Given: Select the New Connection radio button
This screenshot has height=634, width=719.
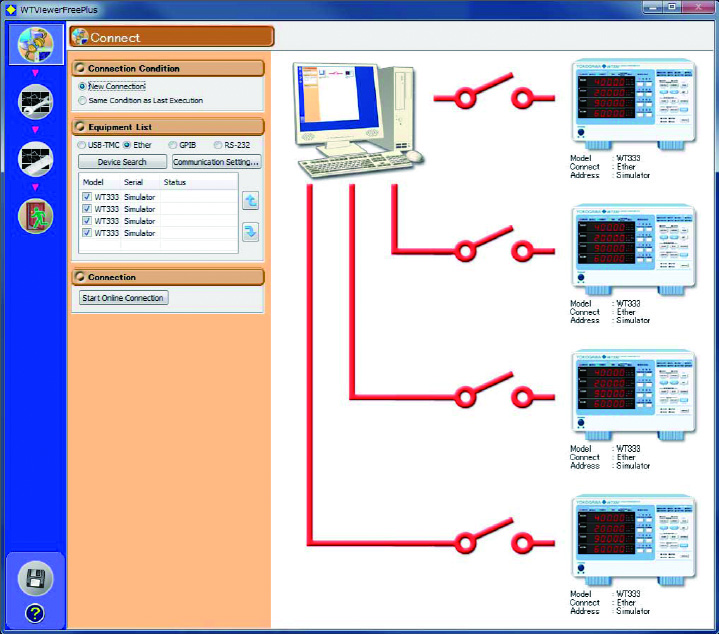Looking at the screenshot, I should coord(82,86).
